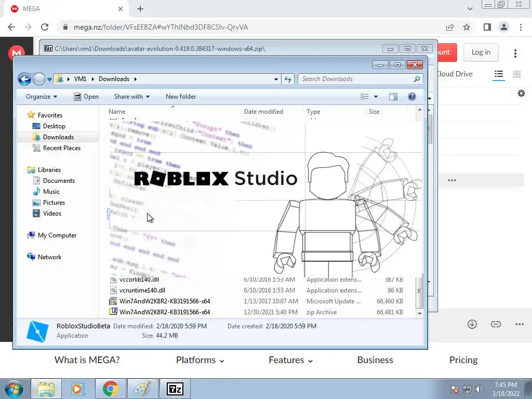532x399 pixels.
Task: Go back in Explorer window
Action: 24,79
